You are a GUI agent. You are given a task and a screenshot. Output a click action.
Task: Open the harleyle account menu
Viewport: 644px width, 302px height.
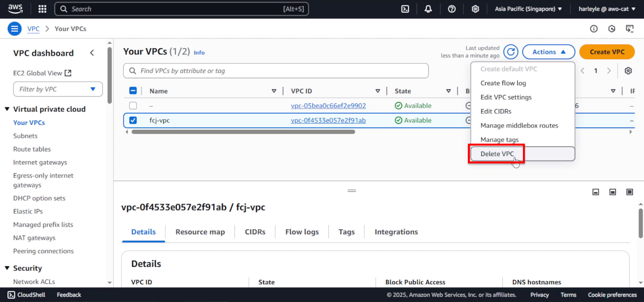(x=607, y=9)
